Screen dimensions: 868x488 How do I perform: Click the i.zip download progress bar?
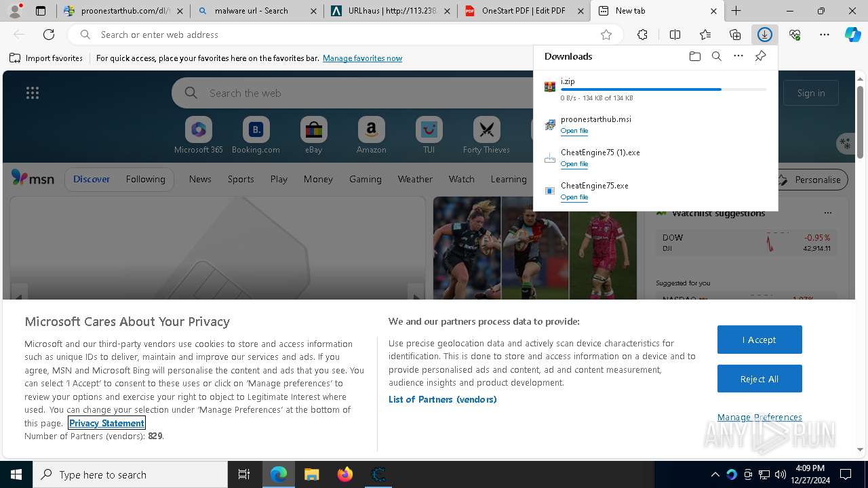click(664, 89)
